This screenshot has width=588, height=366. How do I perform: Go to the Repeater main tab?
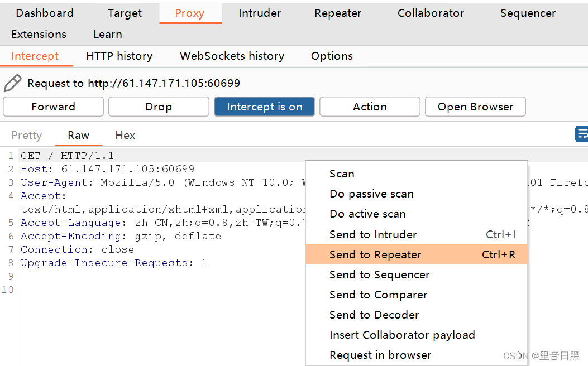click(x=338, y=13)
